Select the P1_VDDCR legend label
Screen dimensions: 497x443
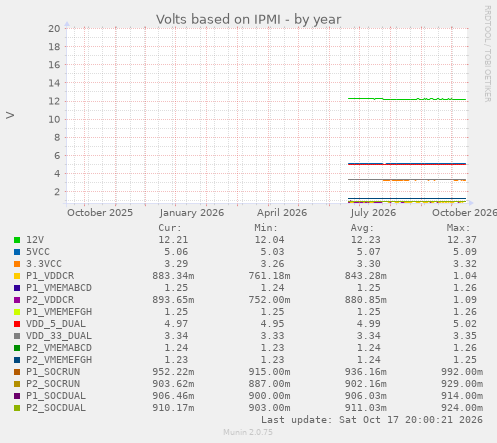50,276
